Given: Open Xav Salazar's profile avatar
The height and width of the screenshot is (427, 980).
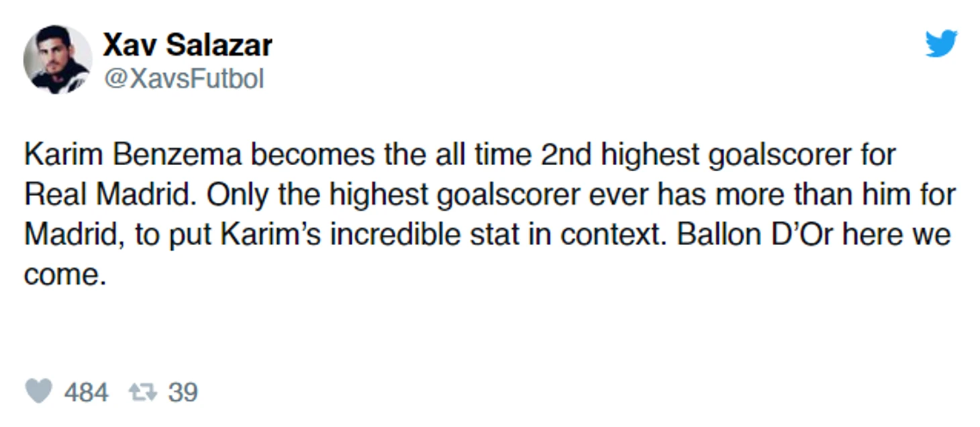Looking at the screenshot, I should pos(58,59).
